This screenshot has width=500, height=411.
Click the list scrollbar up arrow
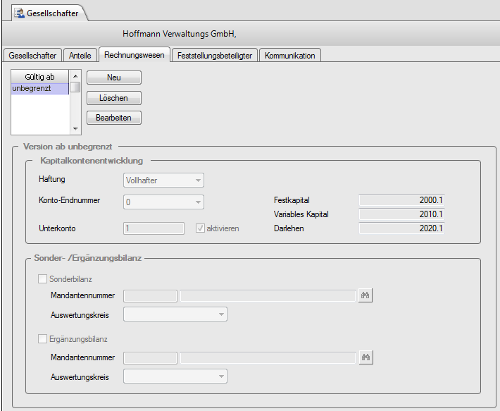(75, 76)
